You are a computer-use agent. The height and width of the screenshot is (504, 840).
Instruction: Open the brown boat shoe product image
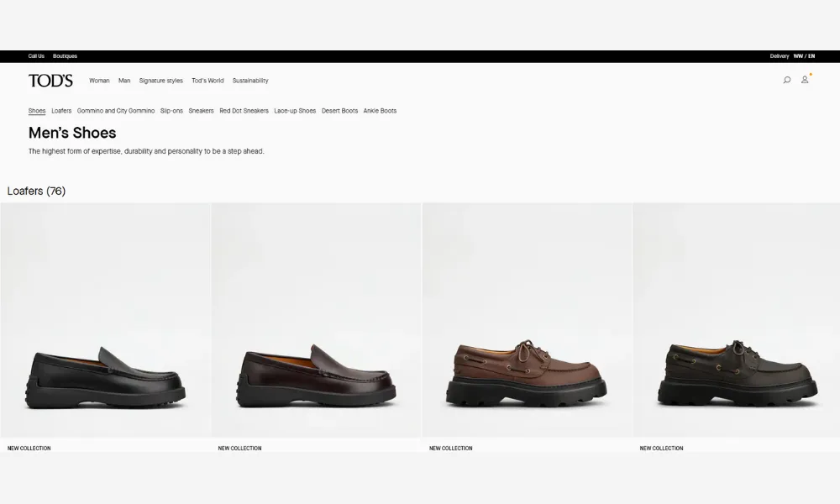pos(527,336)
